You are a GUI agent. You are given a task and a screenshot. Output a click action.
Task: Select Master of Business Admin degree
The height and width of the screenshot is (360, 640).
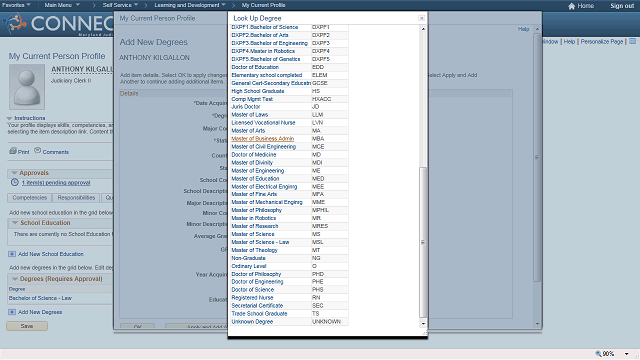(x=262, y=139)
